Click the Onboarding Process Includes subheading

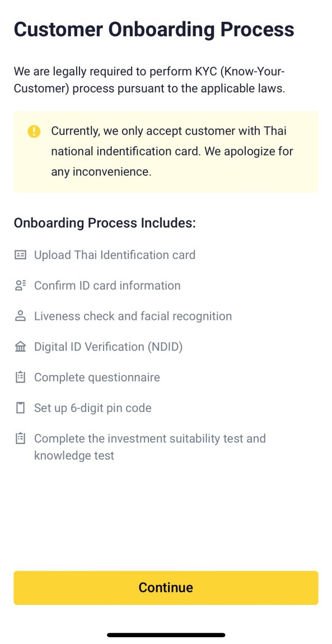105,223
